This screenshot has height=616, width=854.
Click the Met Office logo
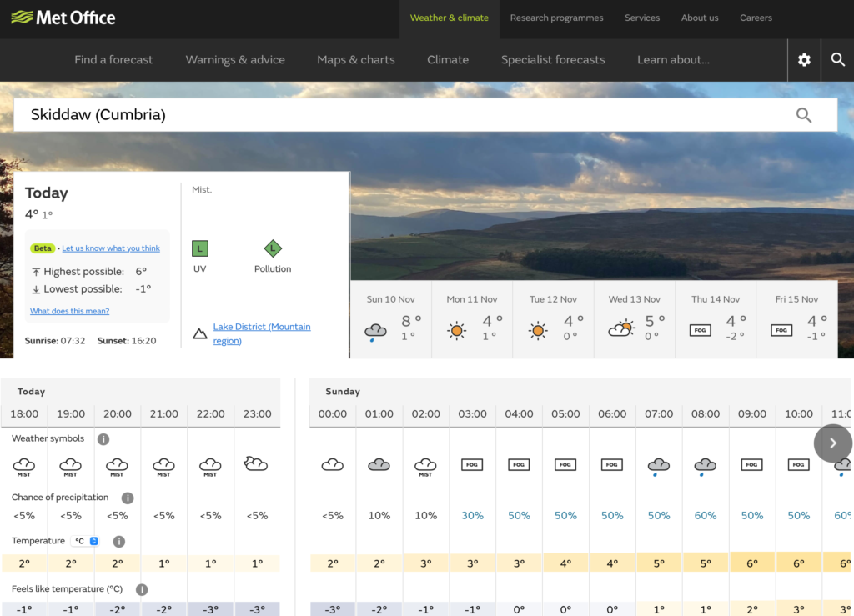[x=63, y=18]
